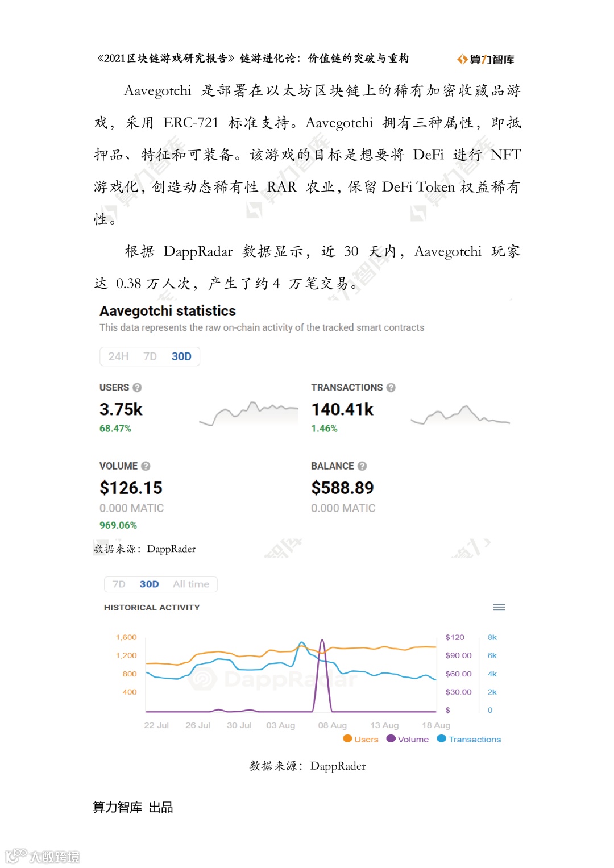Click the 0.000 MATIC under balance
The width and height of the screenshot is (614, 868).
343,508
